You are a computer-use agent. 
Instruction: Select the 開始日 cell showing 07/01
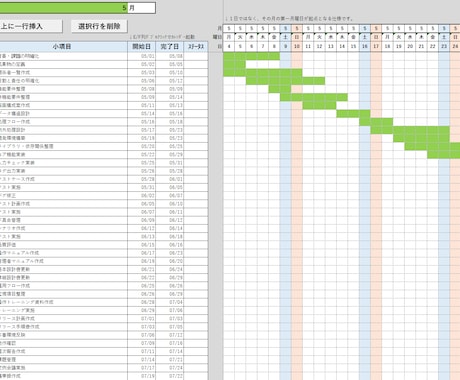tap(141, 318)
